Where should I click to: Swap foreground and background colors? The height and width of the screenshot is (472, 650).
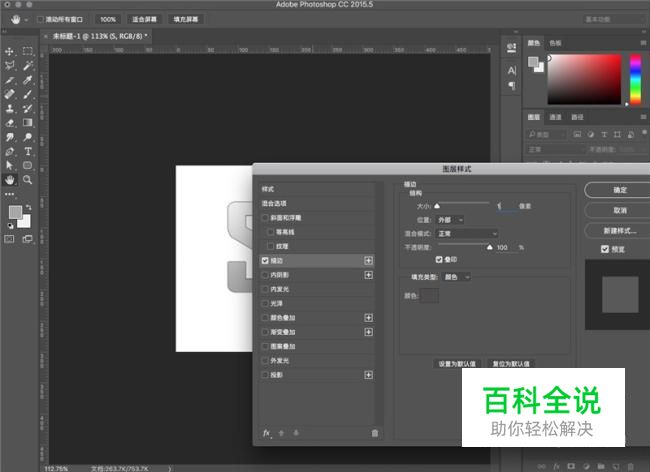coord(28,207)
